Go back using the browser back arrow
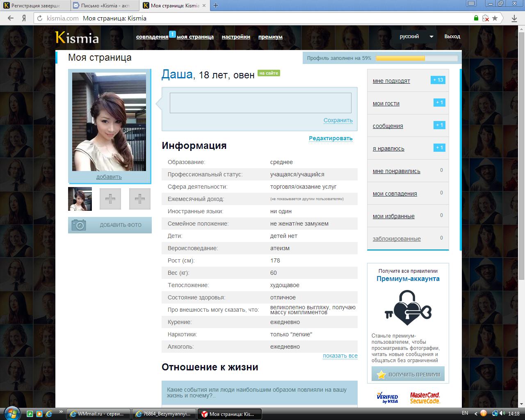Screen dimensions: 525x420 pos(11,18)
